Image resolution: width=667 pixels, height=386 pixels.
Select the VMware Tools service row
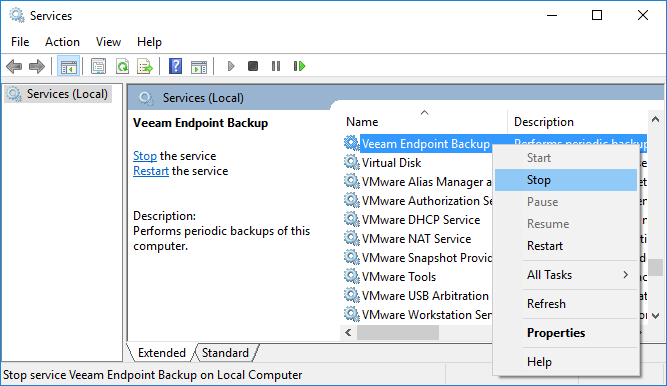pos(418,277)
